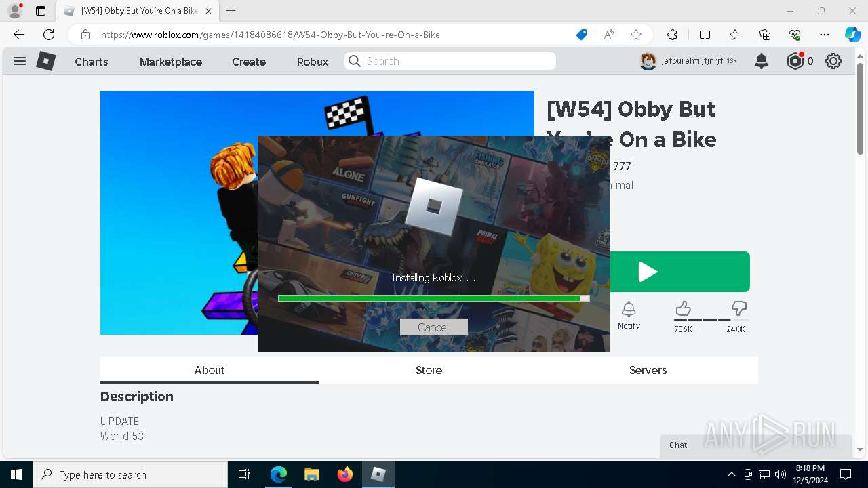Screen dimensions: 868x488
Task: Open the Chat panel
Action: point(755,445)
